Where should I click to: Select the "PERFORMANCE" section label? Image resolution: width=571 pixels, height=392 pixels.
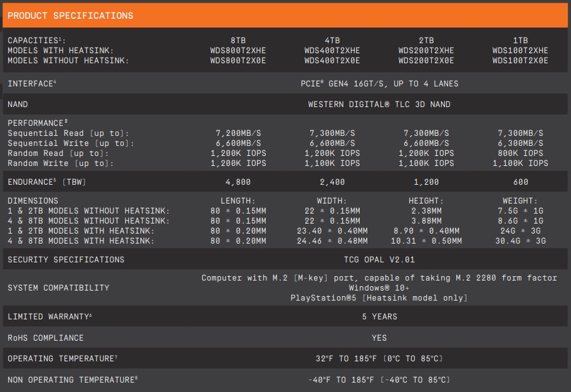click(x=38, y=123)
